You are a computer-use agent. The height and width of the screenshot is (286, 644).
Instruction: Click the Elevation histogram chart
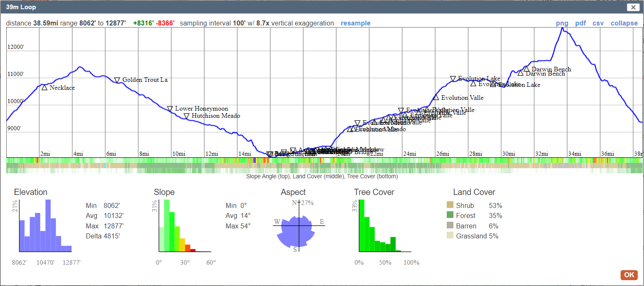[x=45, y=226]
